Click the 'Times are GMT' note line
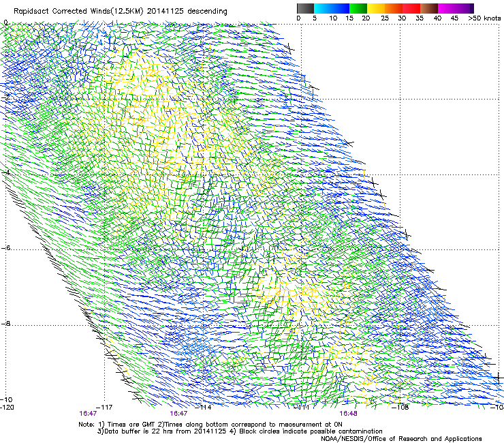 pyautogui.click(x=210, y=425)
